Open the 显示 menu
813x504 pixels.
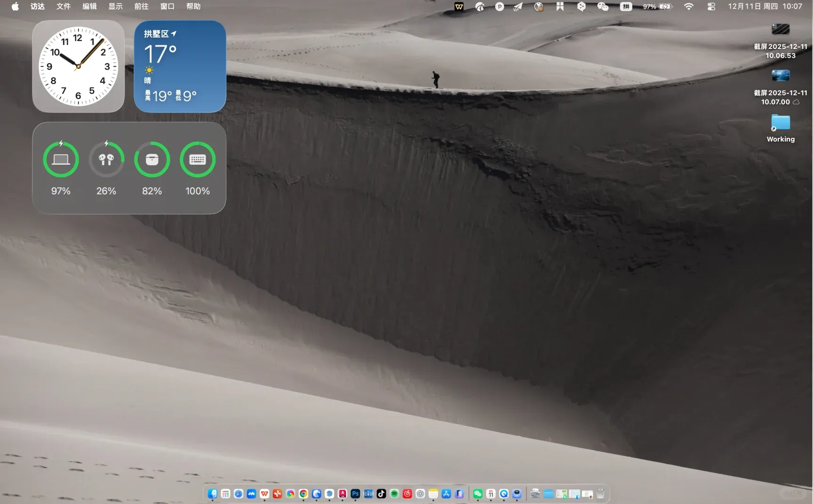point(115,7)
